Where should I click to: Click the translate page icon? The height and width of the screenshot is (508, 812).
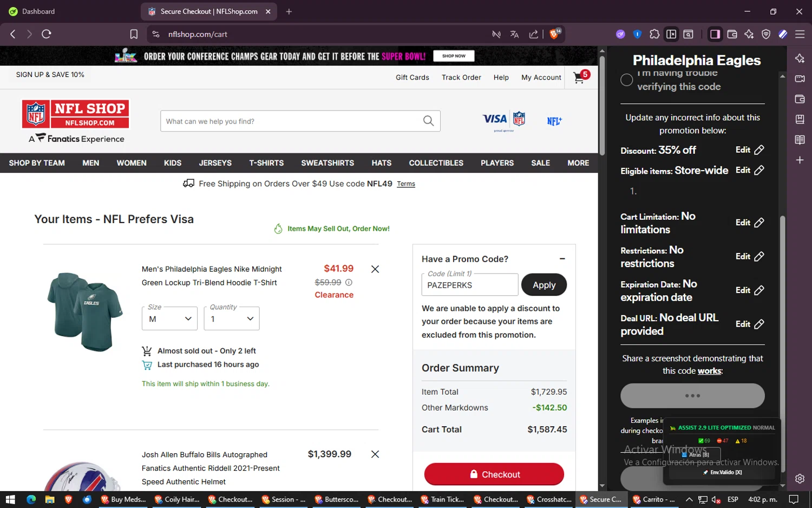(514, 34)
